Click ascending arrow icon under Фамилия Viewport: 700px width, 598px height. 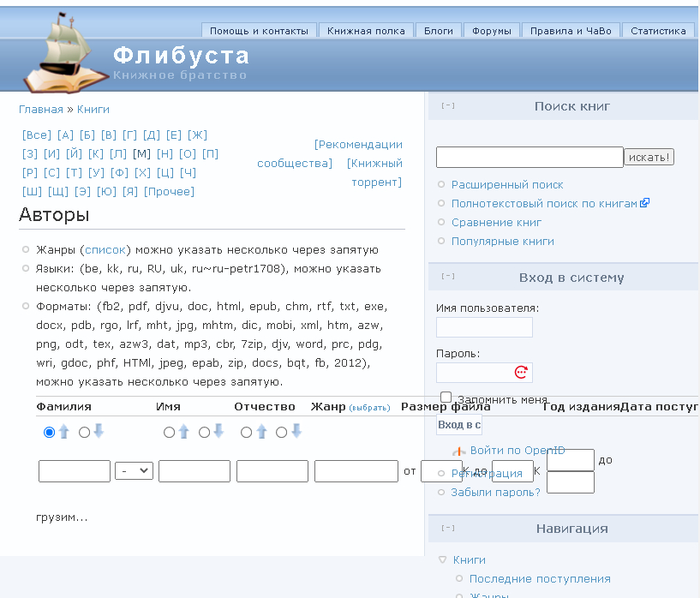64,432
